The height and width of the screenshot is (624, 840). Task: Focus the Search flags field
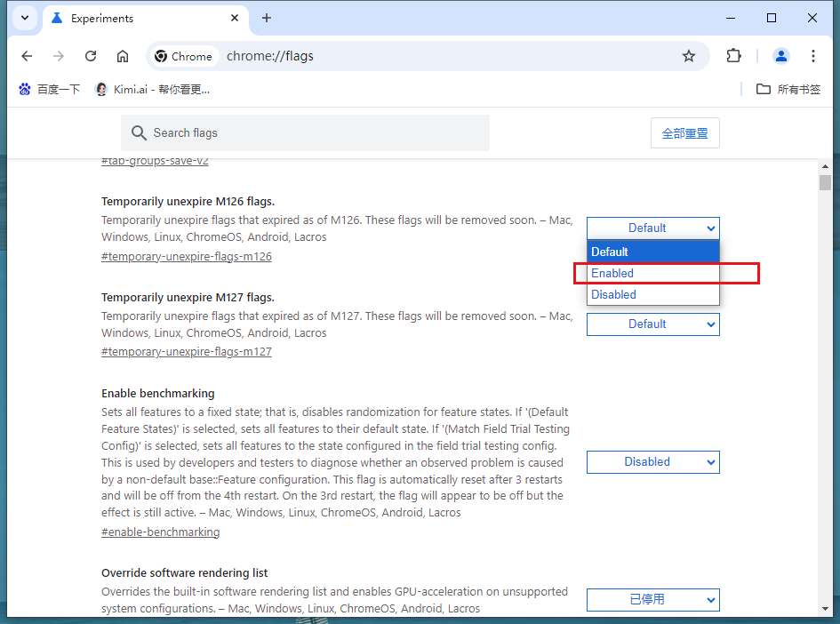[x=305, y=132]
